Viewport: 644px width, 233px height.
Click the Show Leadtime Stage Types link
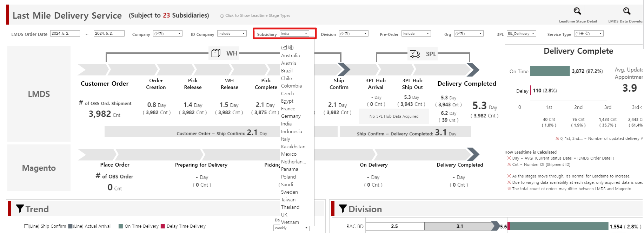click(x=258, y=16)
